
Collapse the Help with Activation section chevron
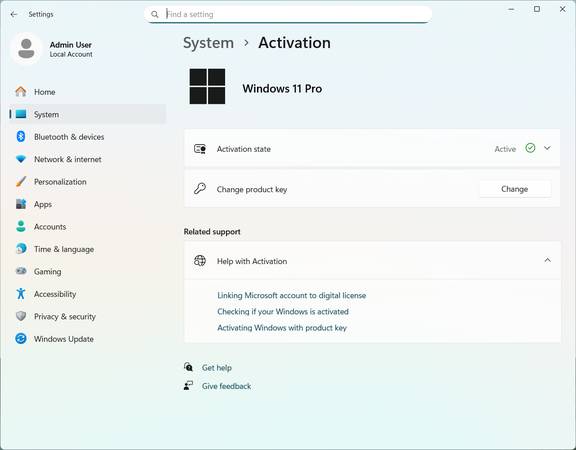click(x=547, y=260)
